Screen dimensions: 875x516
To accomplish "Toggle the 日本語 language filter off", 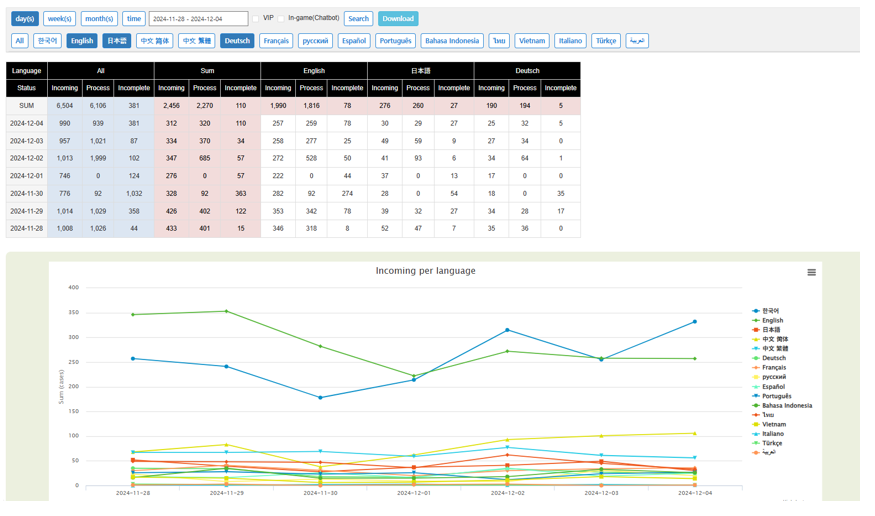I will pyautogui.click(x=117, y=41).
